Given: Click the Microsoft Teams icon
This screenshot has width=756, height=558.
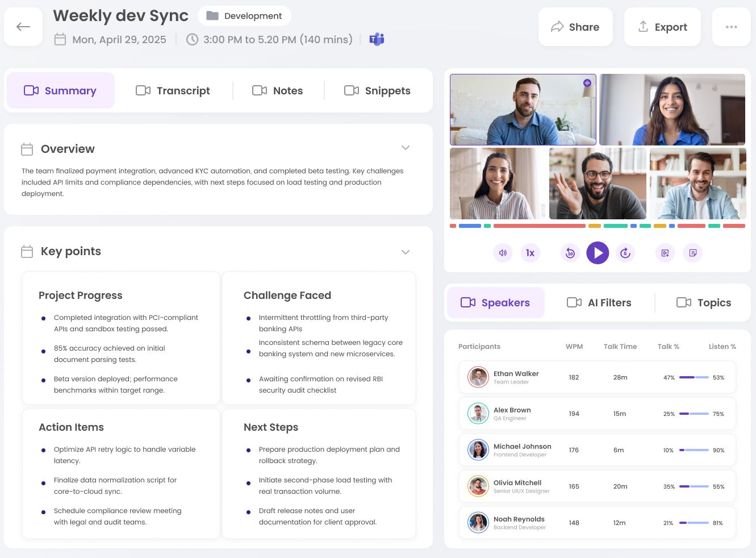Looking at the screenshot, I should point(377,39).
